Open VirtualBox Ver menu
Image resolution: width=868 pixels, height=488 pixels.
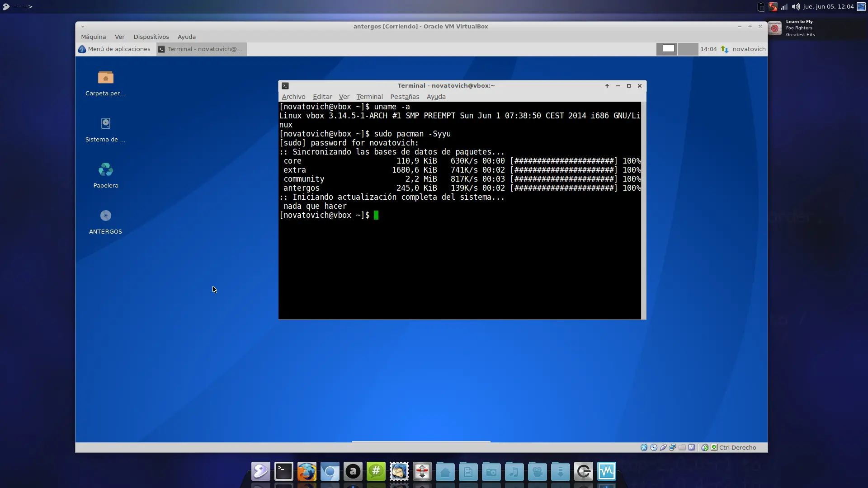(x=119, y=37)
